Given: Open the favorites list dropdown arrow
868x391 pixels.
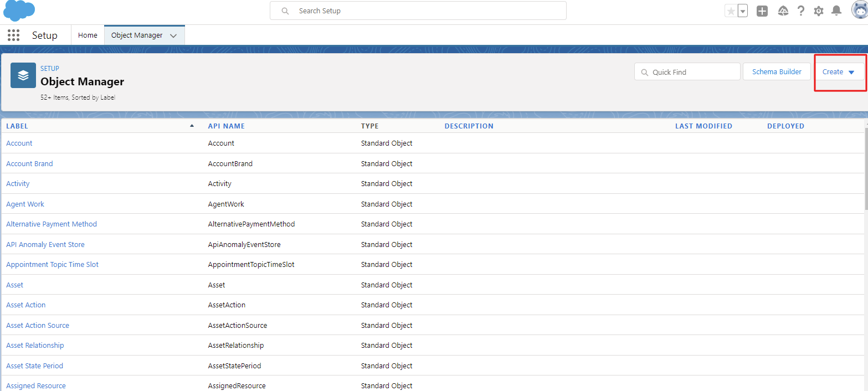Looking at the screenshot, I should [x=743, y=11].
